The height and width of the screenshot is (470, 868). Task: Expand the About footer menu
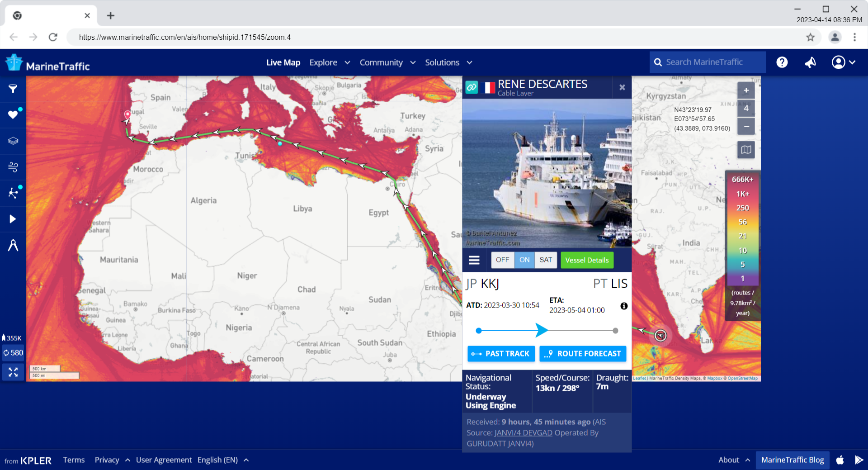click(x=734, y=460)
